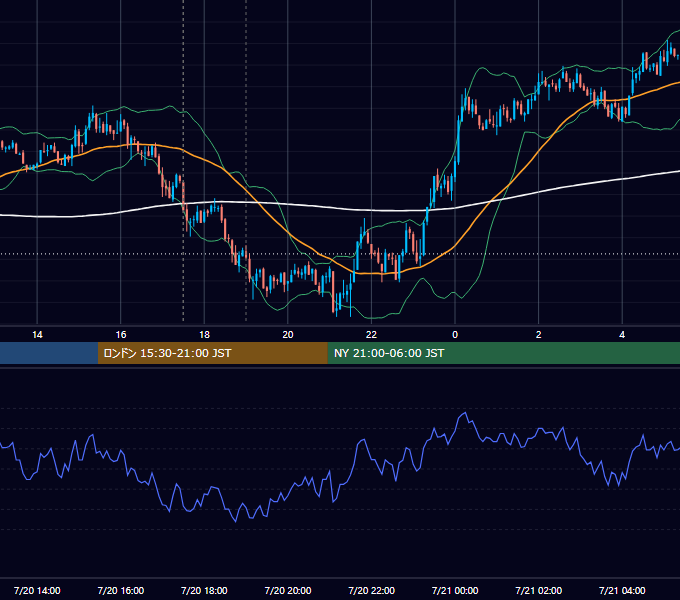Click the 7/21 02:00 time label
The image size is (680, 600).
539,590
